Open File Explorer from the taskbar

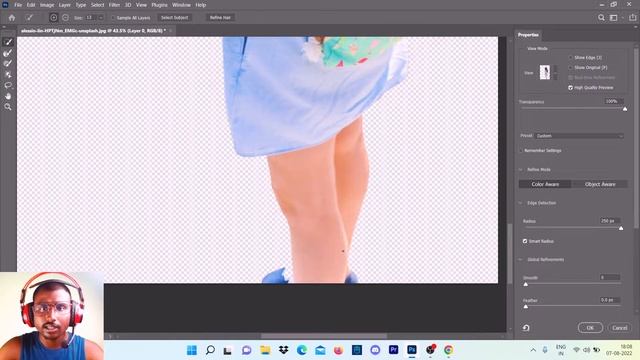pyautogui.click(x=265, y=350)
